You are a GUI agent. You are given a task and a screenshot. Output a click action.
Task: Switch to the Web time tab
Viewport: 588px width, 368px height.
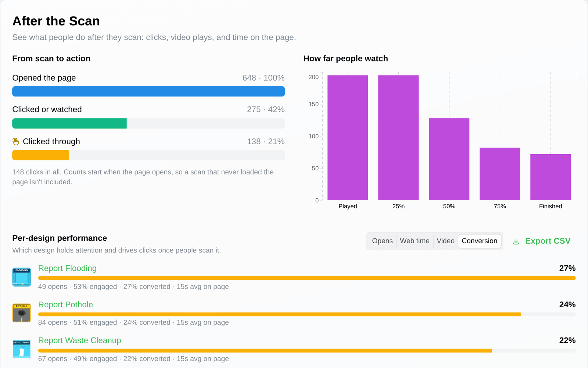click(415, 241)
